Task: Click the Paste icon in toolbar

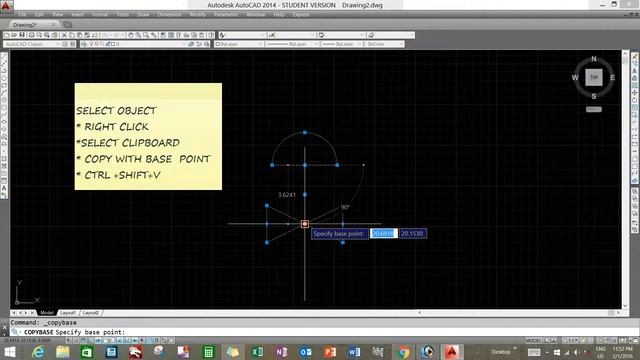Action: (80, 35)
